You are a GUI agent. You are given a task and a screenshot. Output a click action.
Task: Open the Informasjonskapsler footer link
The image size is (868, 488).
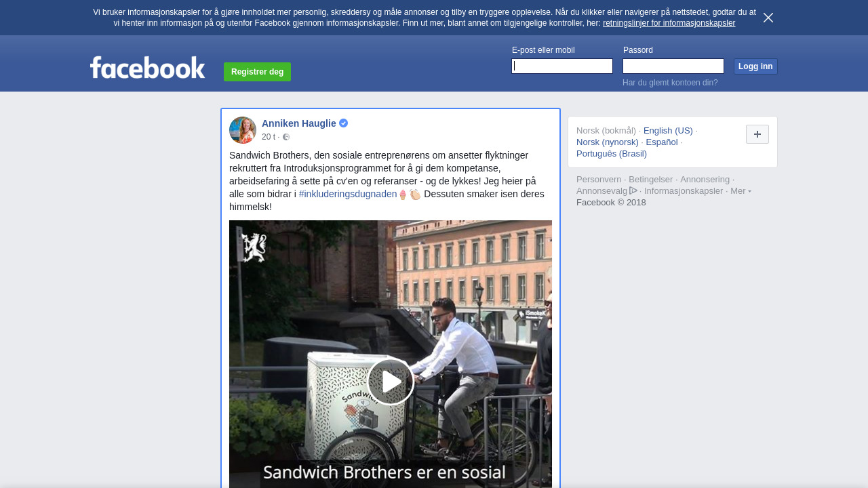coord(684,191)
